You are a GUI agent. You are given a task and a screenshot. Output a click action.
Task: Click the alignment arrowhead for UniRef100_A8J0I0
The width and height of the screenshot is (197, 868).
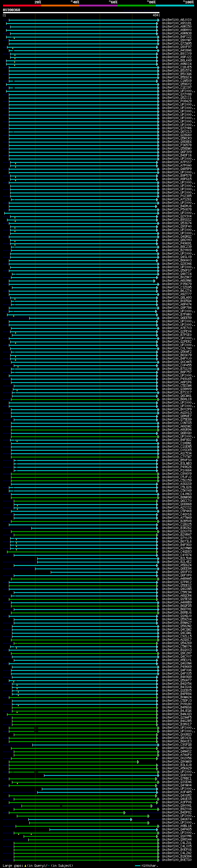[x=158, y=20]
